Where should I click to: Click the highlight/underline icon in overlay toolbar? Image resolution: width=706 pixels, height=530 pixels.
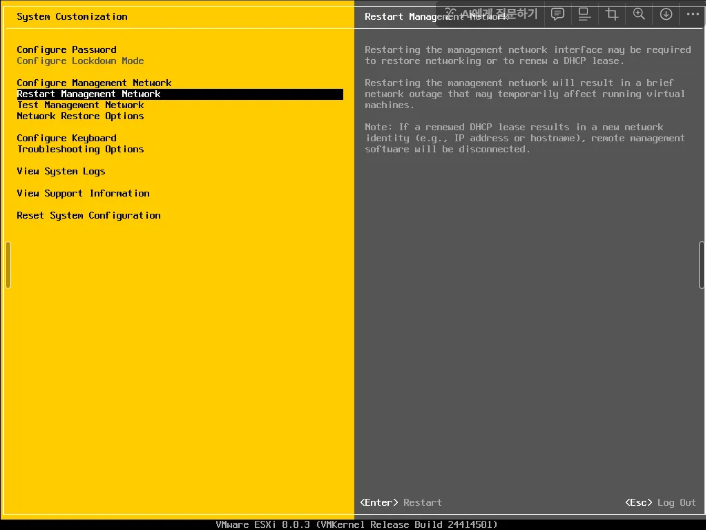[584, 14]
